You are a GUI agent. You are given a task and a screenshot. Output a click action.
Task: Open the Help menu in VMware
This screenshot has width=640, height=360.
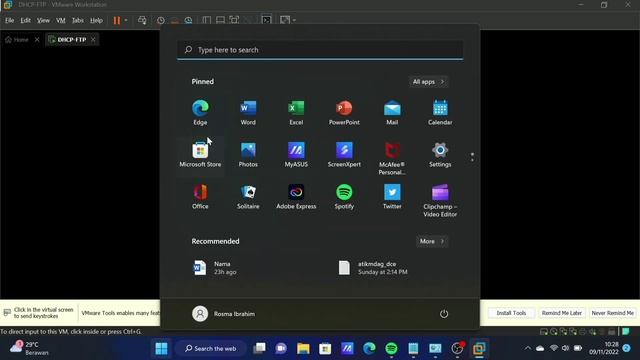[96, 20]
